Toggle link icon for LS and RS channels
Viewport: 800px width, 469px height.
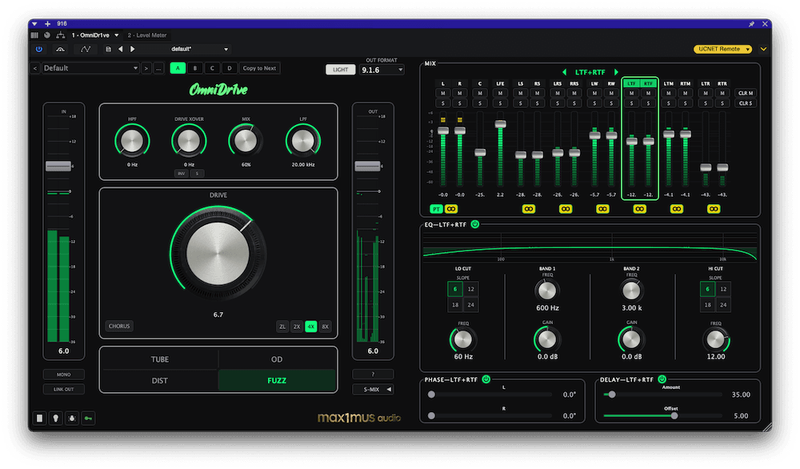point(529,209)
